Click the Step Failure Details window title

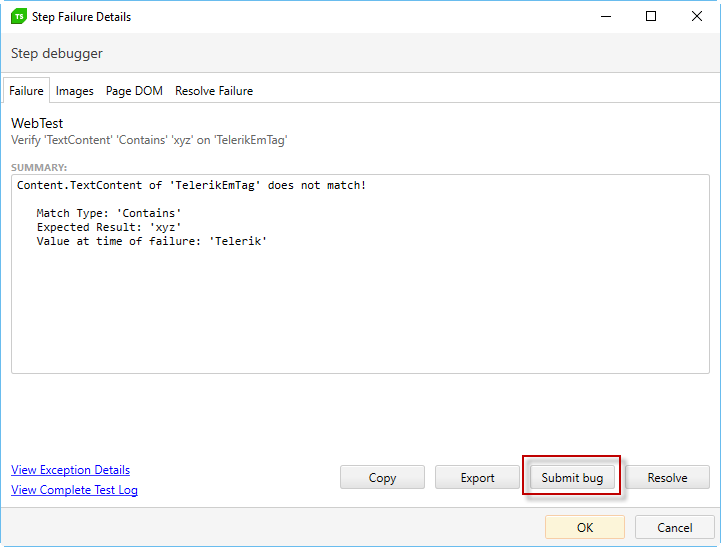(81, 17)
